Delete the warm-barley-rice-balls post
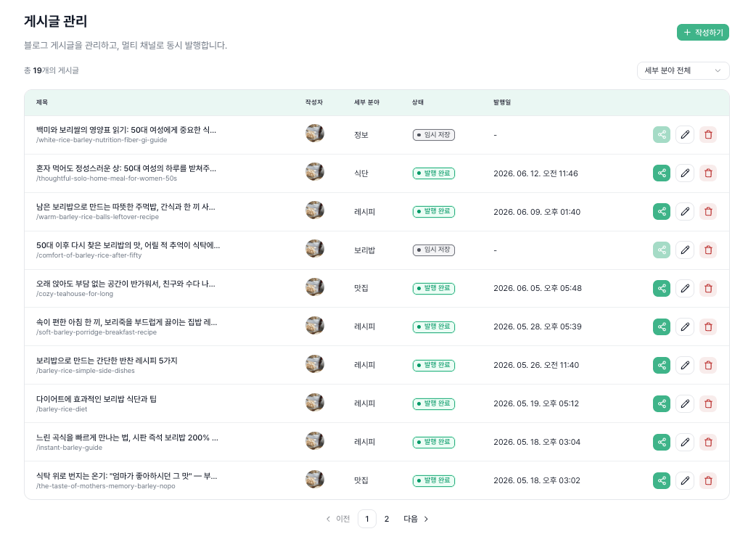 point(708,211)
